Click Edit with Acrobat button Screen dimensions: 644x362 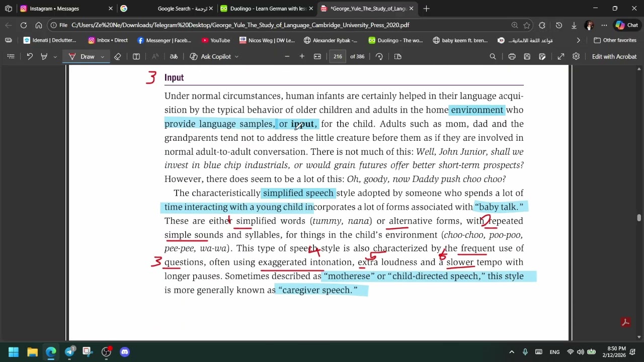(x=614, y=56)
